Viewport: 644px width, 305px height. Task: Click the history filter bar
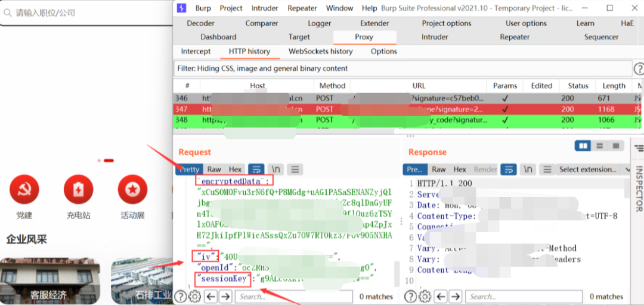click(403, 69)
